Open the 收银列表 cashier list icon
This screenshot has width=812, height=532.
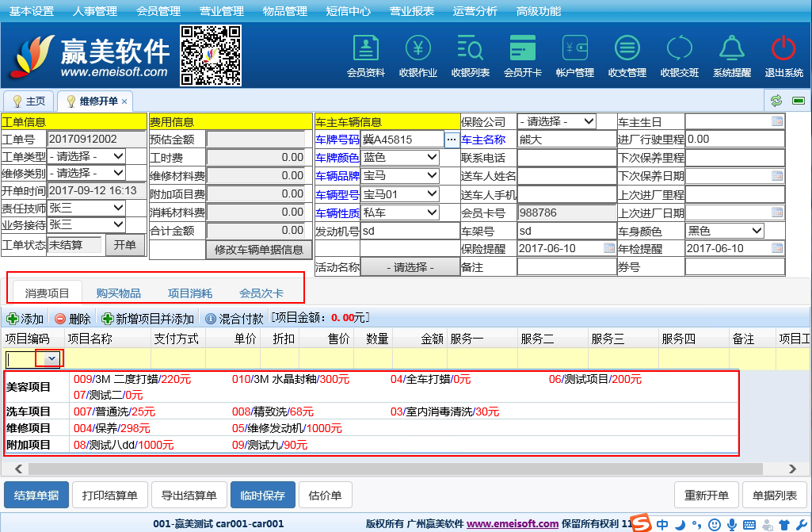coord(470,55)
